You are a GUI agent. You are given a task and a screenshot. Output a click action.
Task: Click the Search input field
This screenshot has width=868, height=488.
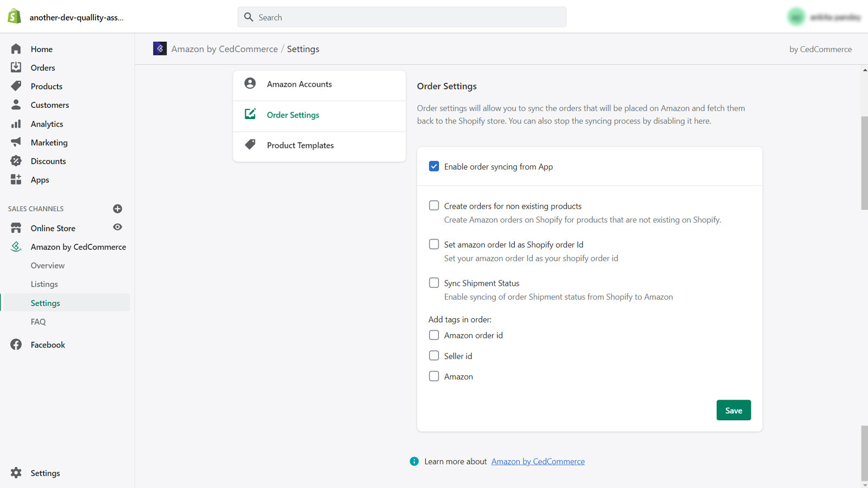(401, 17)
